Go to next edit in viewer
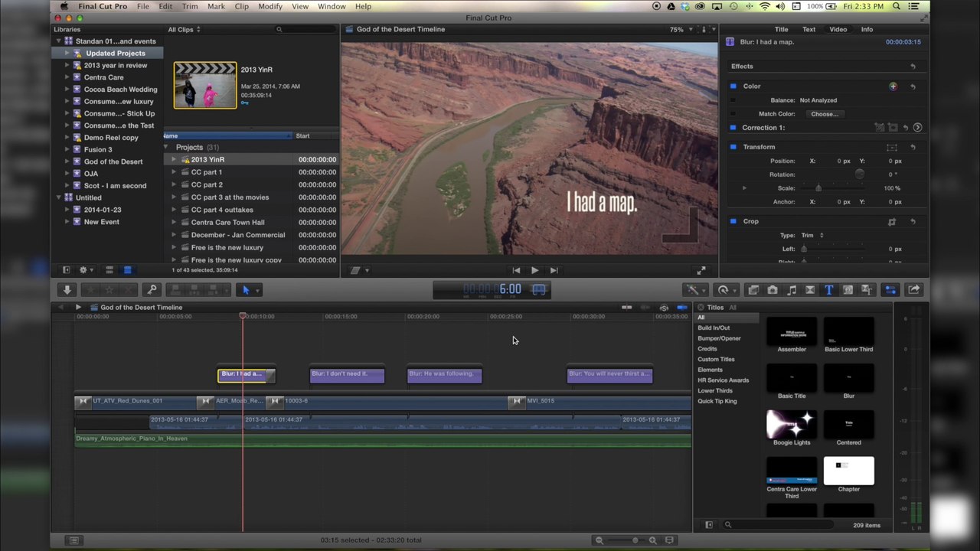Viewport: 980px width, 551px height. [x=554, y=270]
